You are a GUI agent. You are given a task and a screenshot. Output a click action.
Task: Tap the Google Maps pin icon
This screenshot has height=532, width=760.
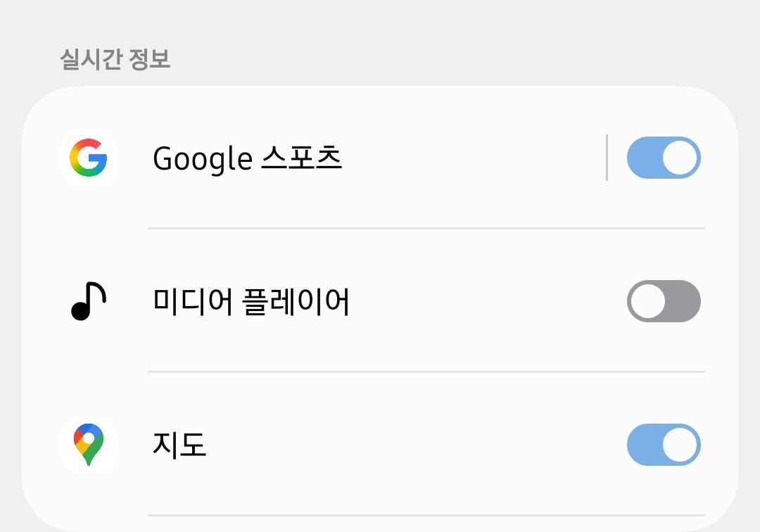tap(89, 445)
